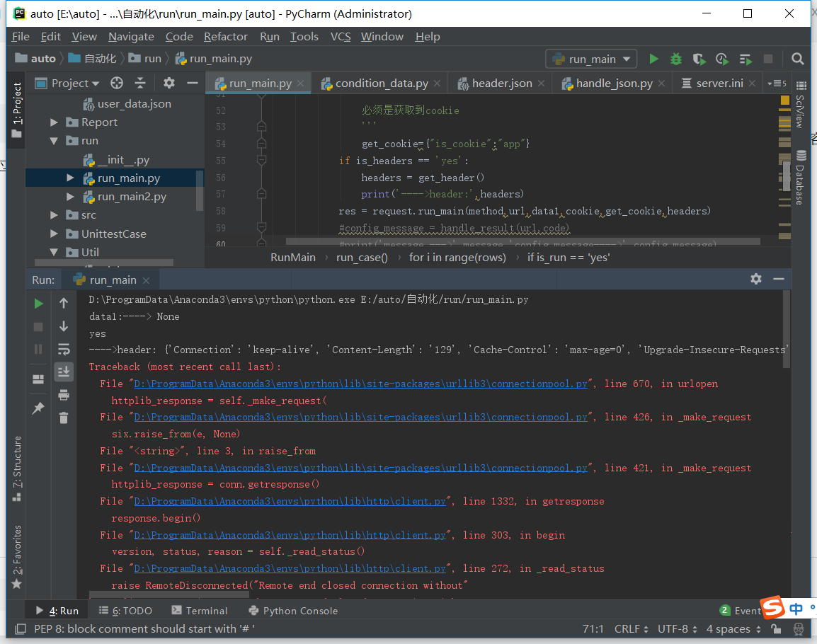Close the run_main tab in Run panel

point(146,280)
